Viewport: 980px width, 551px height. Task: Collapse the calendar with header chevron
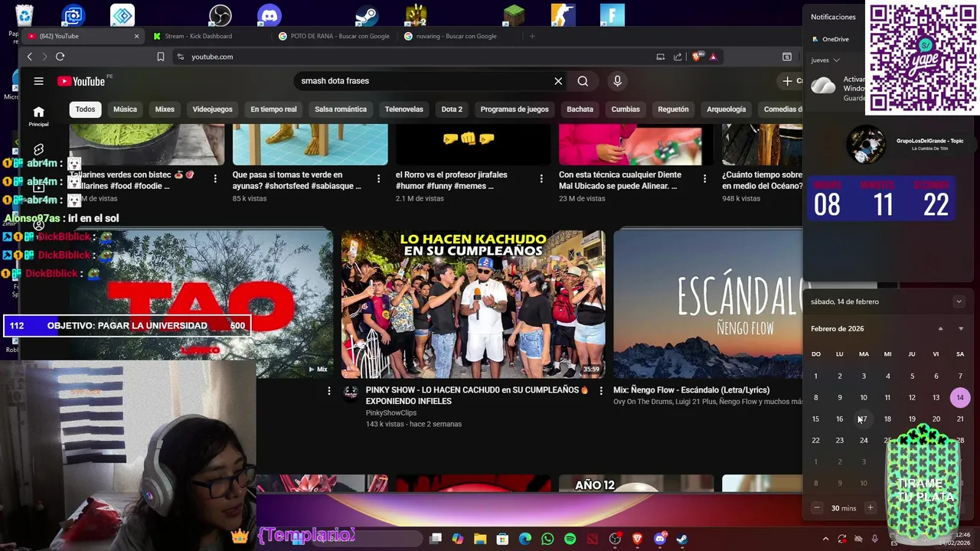[959, 302]
